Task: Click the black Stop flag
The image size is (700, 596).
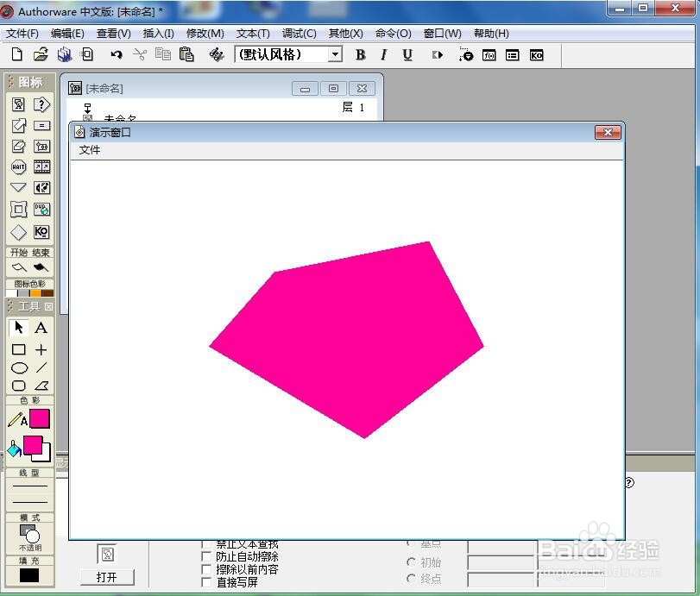Action: click(x=41, y=267)
